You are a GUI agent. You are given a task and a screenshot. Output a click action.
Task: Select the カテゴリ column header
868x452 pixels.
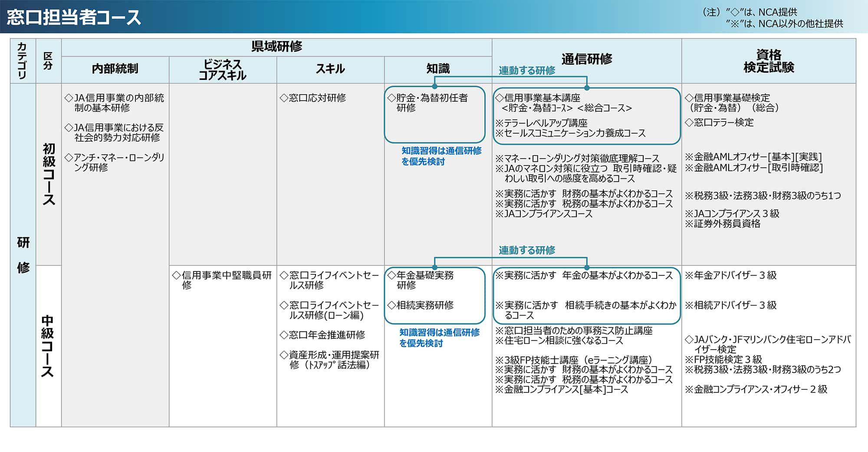tap(23, 61)
